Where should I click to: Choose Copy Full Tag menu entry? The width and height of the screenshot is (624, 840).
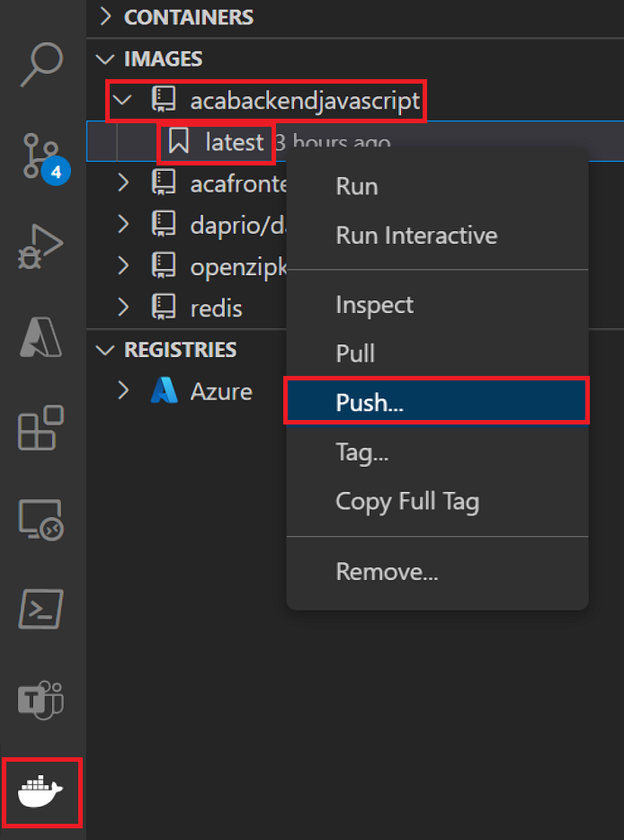(407, 501)
